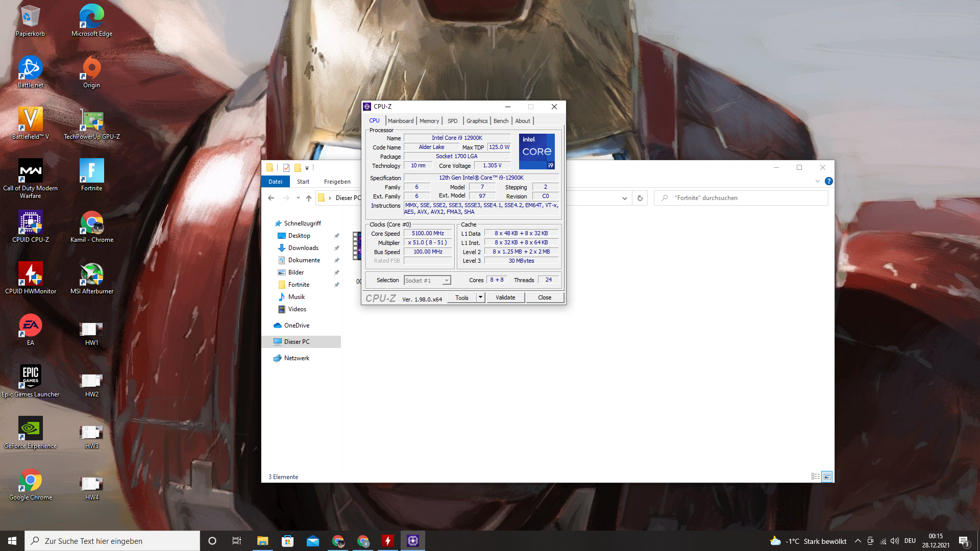
Task: Open the TechPowerUp GPU-Z desktop icon
Action: pos(92,121)
